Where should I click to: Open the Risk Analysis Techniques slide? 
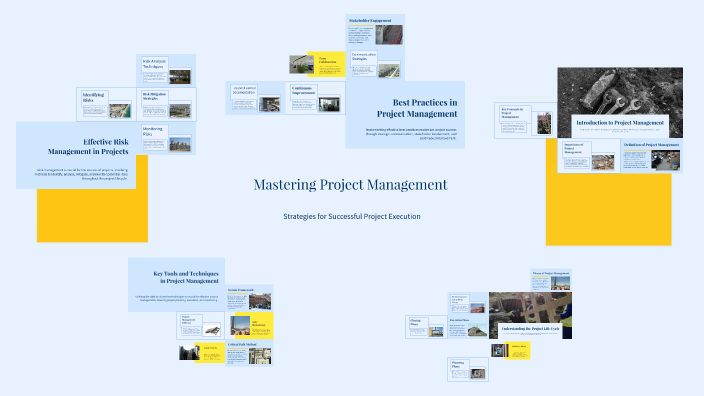pos(166,70)
